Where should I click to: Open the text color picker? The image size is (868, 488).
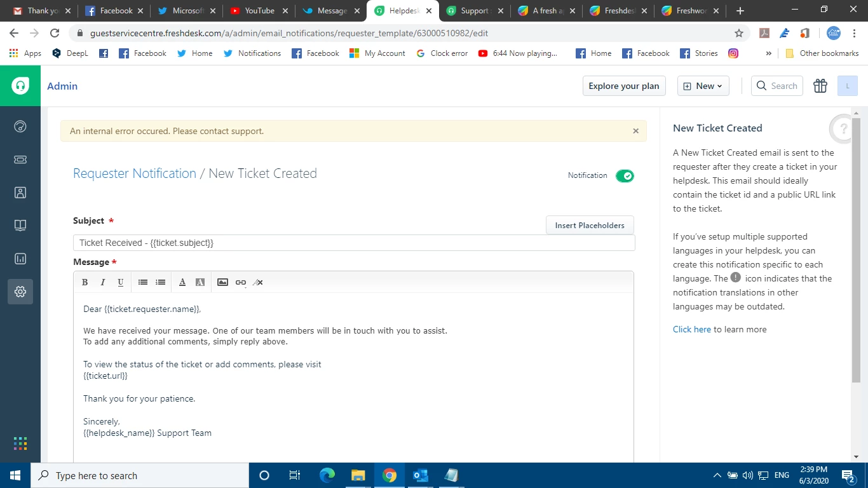(182, 282)
